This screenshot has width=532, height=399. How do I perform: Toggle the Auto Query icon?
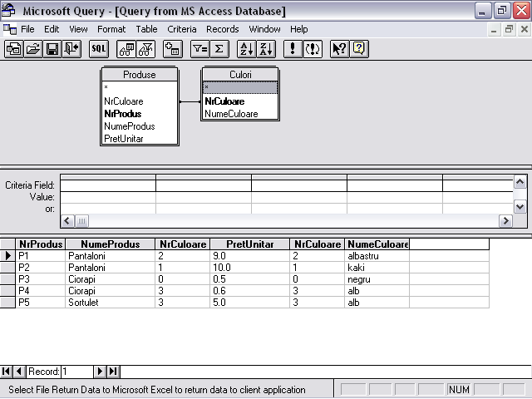(313, 49)
